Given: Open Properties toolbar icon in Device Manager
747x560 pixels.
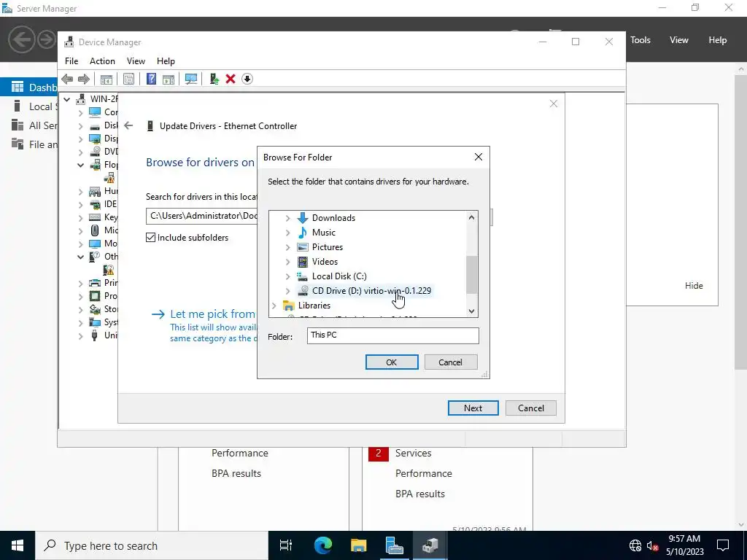Looking at the screenshot, I should 128,79.
